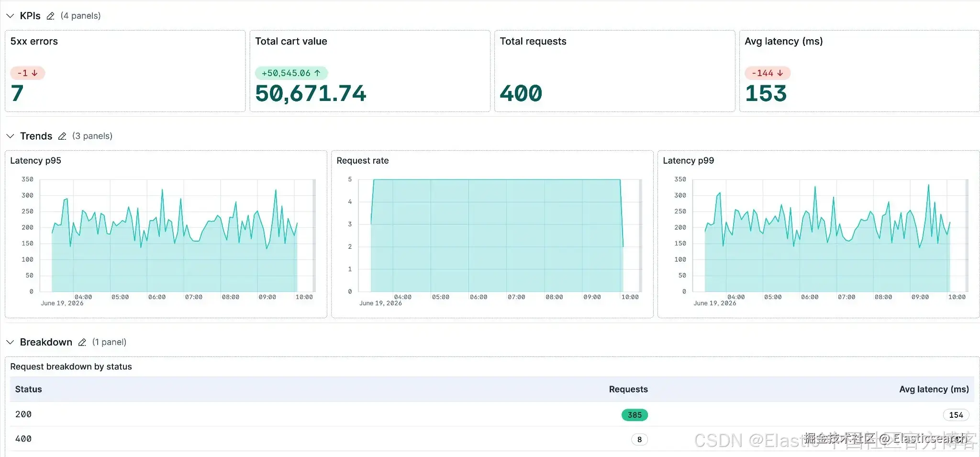The width and height of the screenshot is (980, 457).
Task: Edit the KPIs section title pencil icon
Action: pyautogui.click(x=50, y=16)
